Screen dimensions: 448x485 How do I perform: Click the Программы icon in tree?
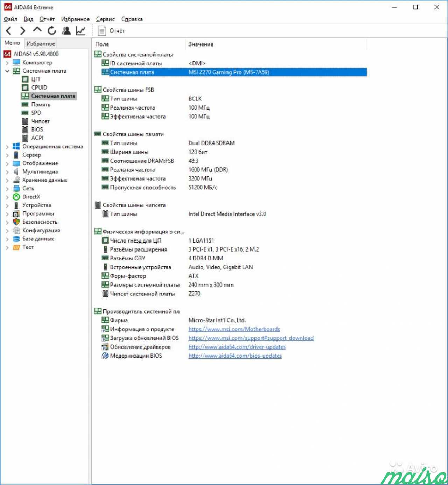click(x=16, y=213)
